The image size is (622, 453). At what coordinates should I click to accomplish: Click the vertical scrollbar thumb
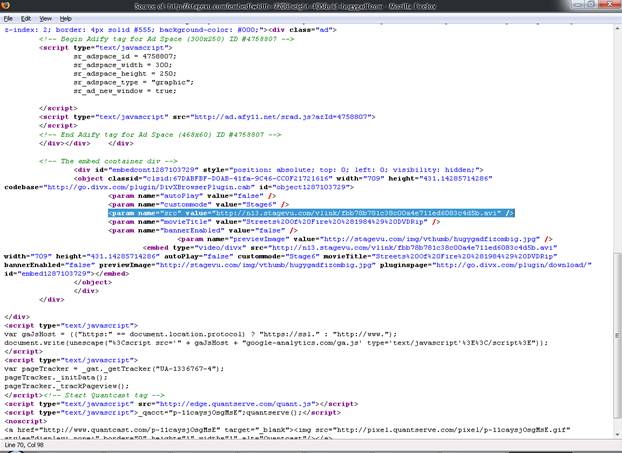click(x=618, y=334)
